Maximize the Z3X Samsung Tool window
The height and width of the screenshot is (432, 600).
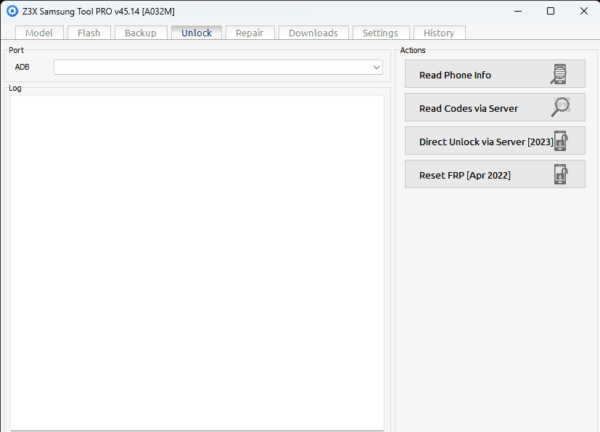tap(551, 11)
